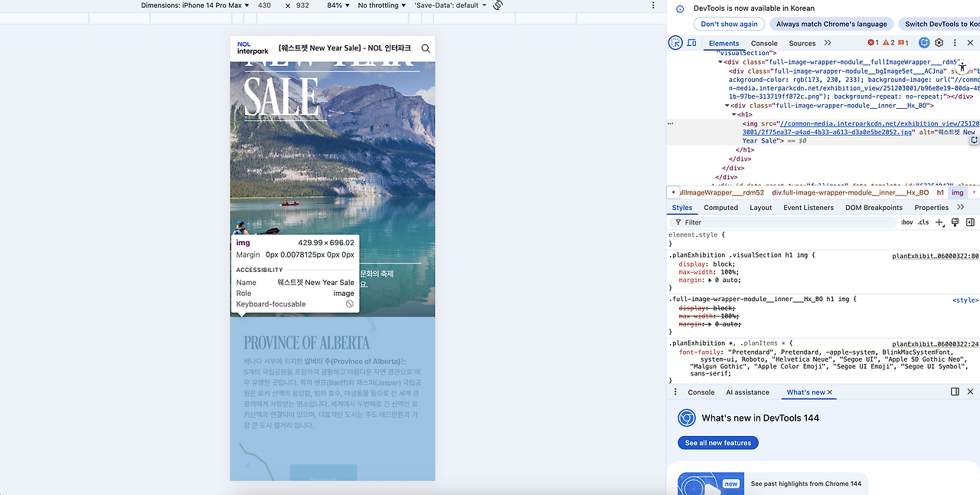Open the AI assistance drawer tab
This screenshot has height=495, width=980.
click(x=747, y=392)
